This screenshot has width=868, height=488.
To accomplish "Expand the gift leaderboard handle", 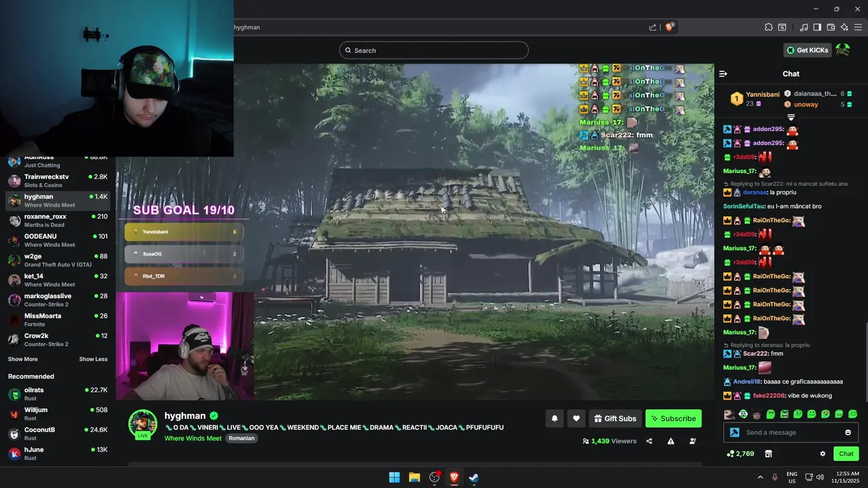I will 791,117.
